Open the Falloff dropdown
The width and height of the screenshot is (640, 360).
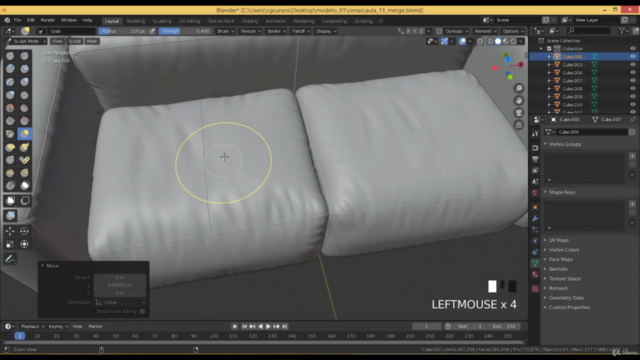pos(301,31)
